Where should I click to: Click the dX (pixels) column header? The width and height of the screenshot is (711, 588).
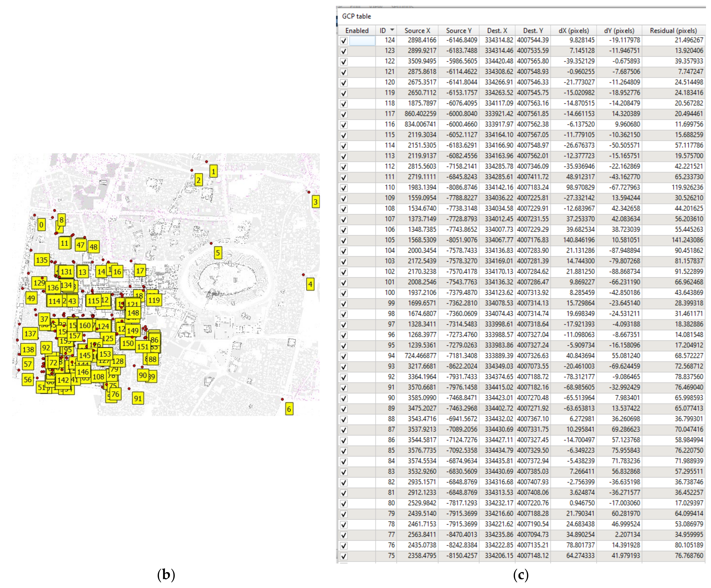coord(574,31)
